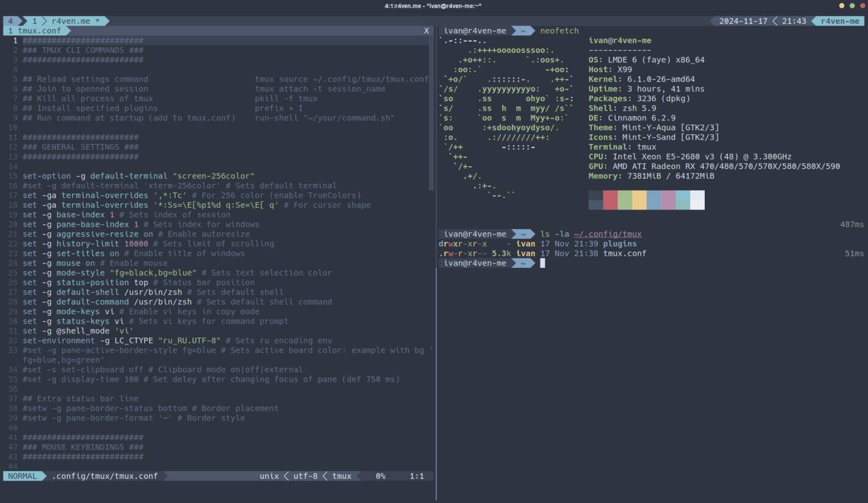Click the utf-8 encoding indicator
This screenshot has width=868, height=503.
(x=305, y=476)
